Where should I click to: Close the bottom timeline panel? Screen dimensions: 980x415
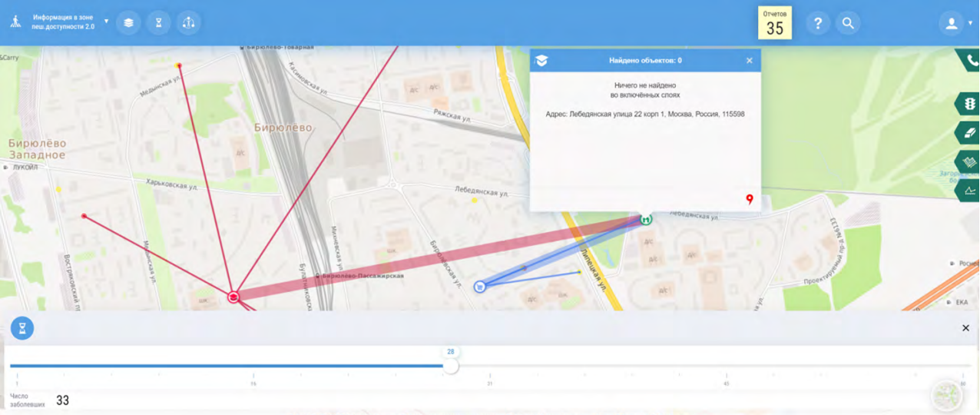(x=965, y=328)
